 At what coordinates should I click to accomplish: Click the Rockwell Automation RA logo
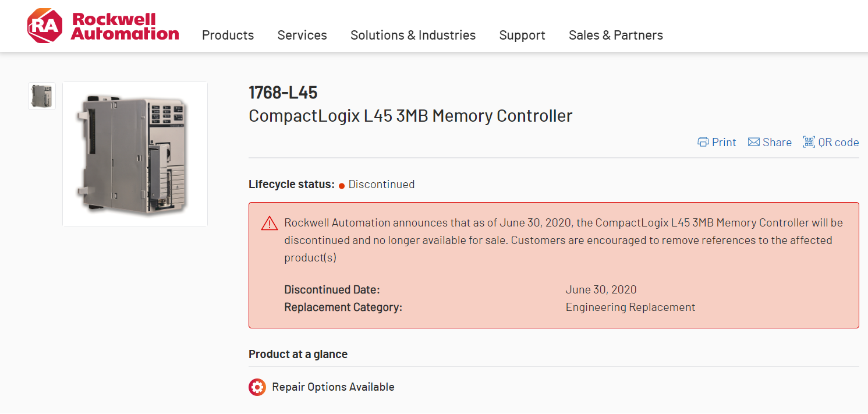pos(44,26)
